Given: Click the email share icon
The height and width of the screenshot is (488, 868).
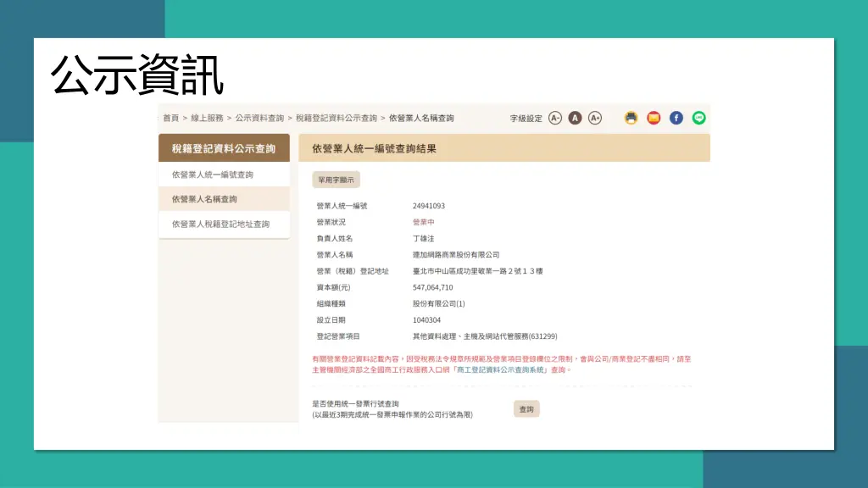Looking at the screenshot, I should [654, 119].
